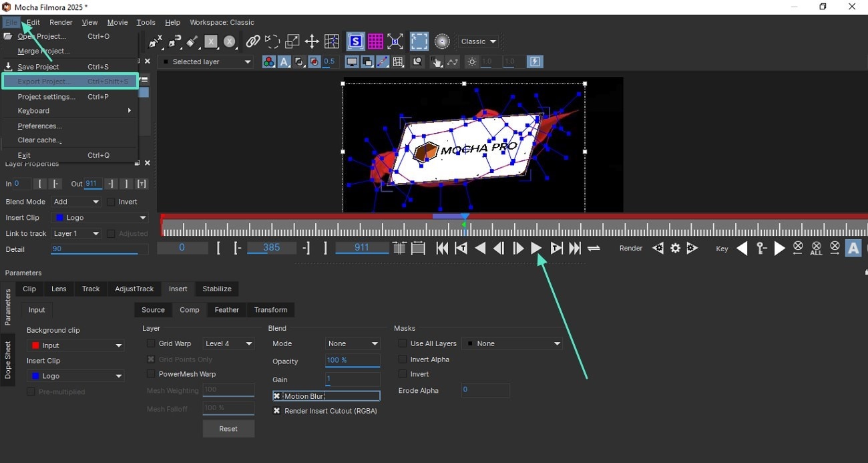Open the Selected layer dropdown

[x=206, y=61]
